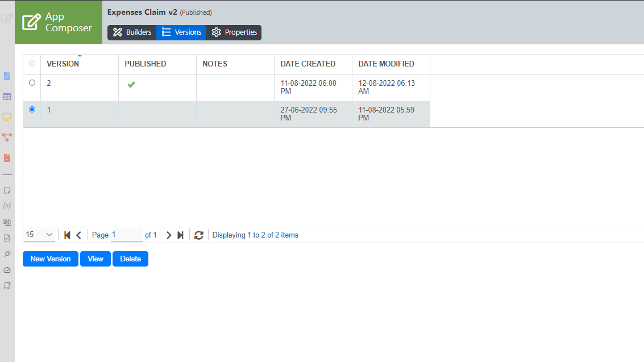The height and width of the screenshot is (362, 644).
Task: Click the Page number input field
Action: (126, 235)
